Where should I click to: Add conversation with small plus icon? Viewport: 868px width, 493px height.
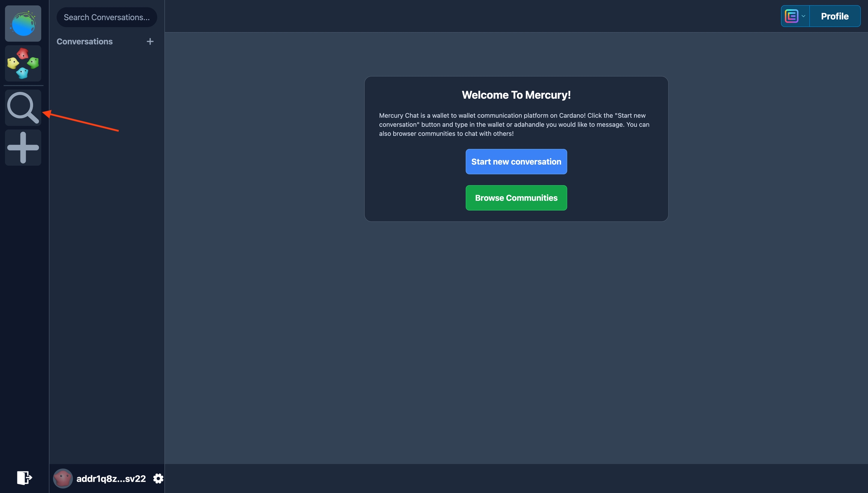pos(150,41)
